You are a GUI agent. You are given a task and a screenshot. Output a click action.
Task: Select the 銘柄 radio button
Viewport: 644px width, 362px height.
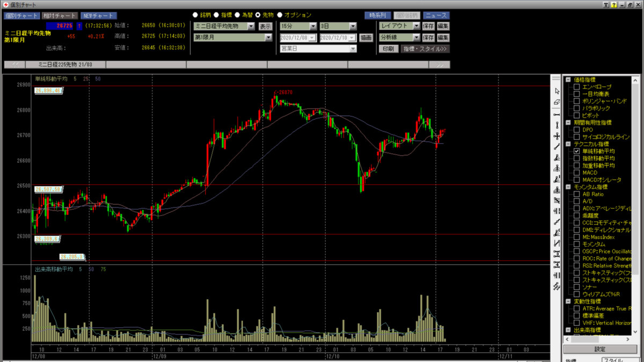195,15
